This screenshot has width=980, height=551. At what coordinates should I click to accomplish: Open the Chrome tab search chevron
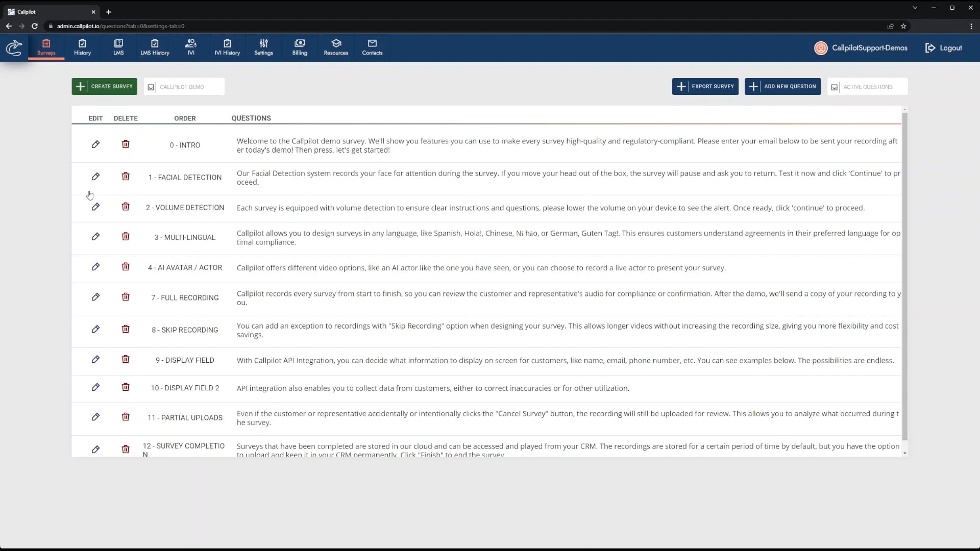[915, 8]
